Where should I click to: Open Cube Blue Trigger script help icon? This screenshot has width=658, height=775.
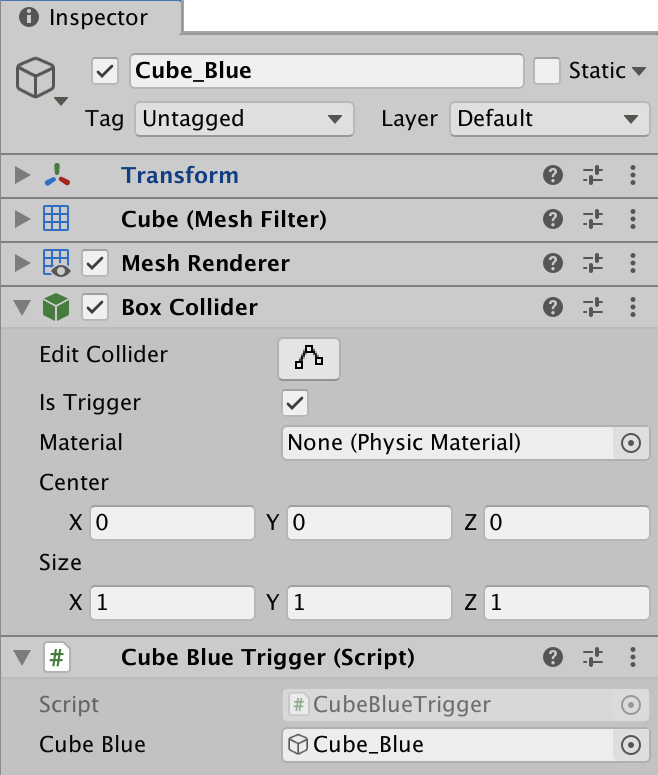coord(552,658)
